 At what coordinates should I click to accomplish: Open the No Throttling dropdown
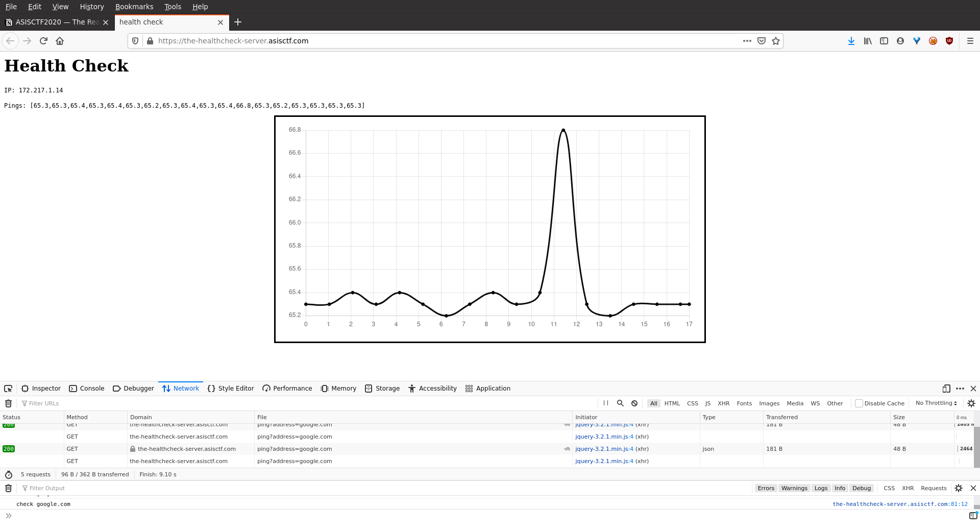[x=936, y=403]
